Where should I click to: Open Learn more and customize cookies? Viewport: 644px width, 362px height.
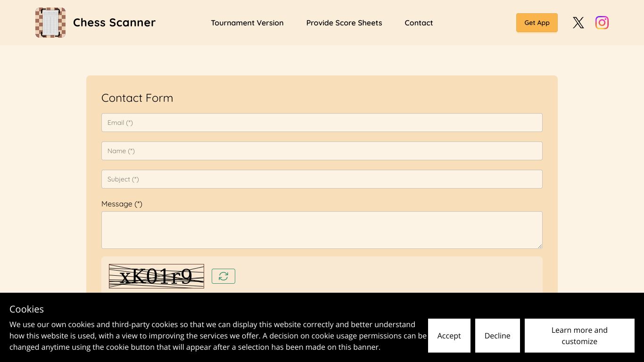[x=579, y=336]
